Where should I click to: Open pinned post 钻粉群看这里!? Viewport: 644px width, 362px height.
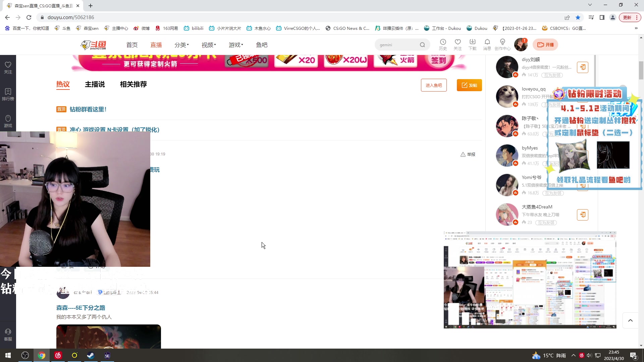coord(88,109)
